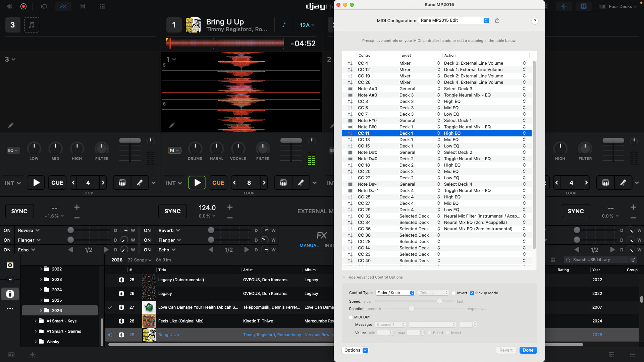Open the FX panel from the top toolbar
Image resolution: width=644 pixels, height=362 pixels.
coord(63,6)
